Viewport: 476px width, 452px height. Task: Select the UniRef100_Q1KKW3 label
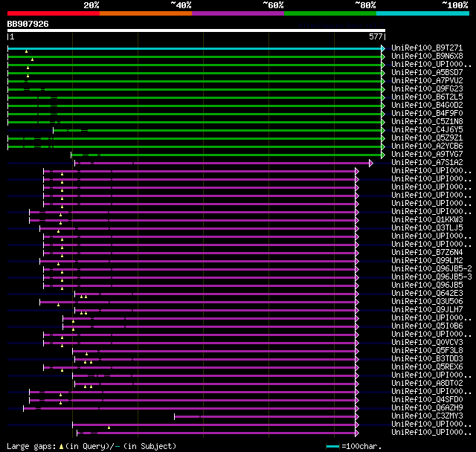pyautogui.click(x=427, y=219)
